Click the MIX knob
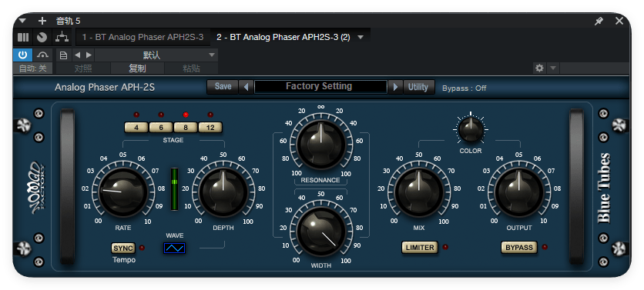This screenshot has width=644, height=290. click(x=418, y=192)
